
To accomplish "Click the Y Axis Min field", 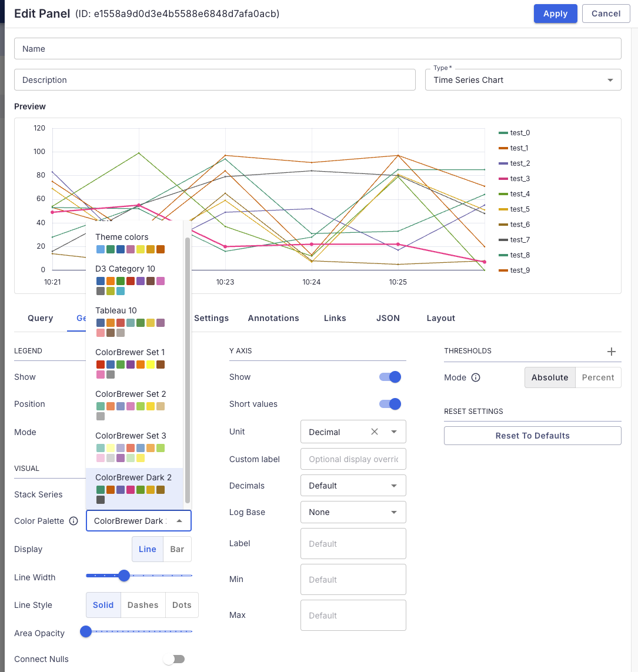I will (x=353, y=580).
